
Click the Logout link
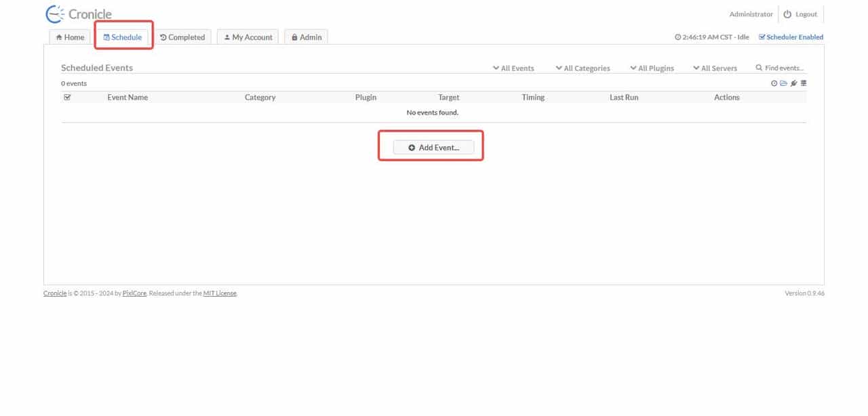click(806, 14)
